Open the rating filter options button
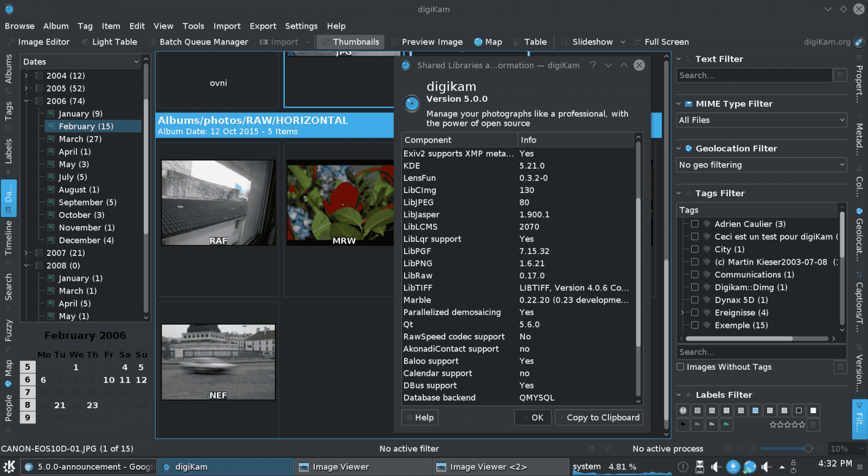 point(813,424)
